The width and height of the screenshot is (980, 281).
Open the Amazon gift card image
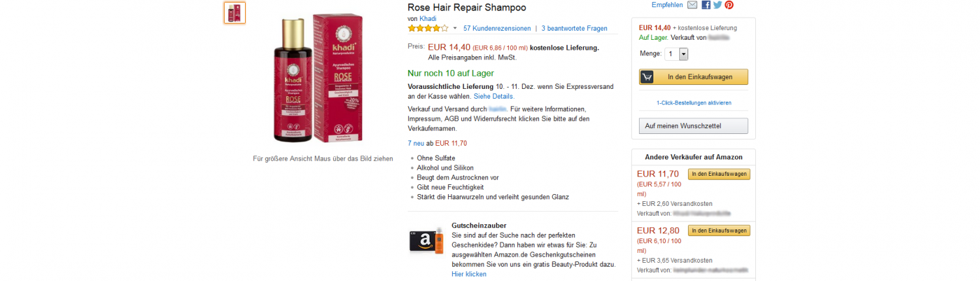tap(427, 242)
